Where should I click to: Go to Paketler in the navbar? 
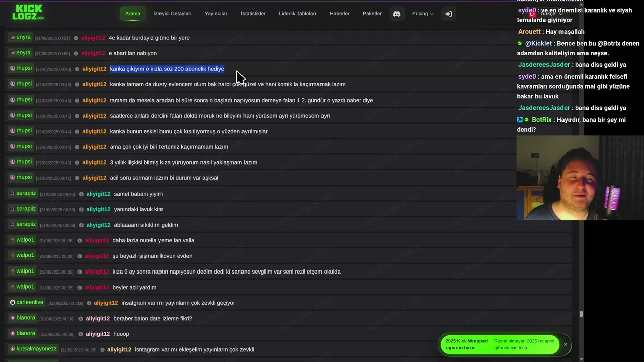pyautogui.click(x=372, y=14)
